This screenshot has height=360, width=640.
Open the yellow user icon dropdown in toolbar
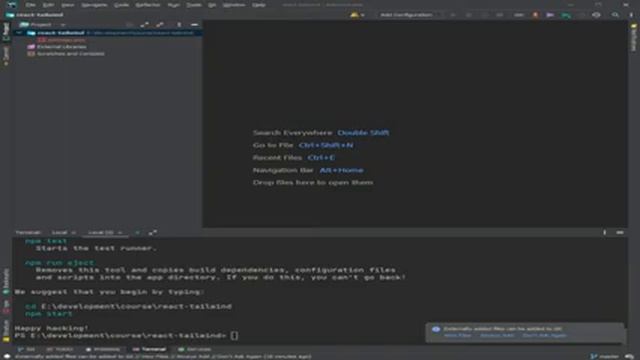click(357, 15)
